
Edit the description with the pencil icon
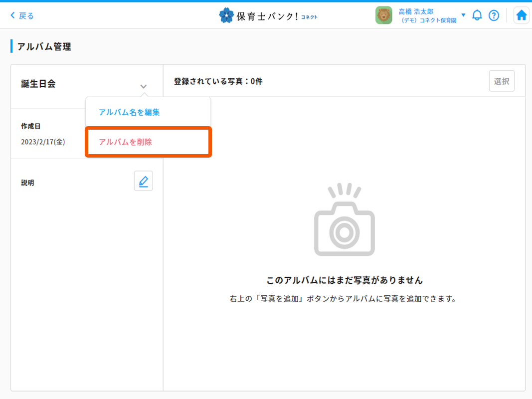[x=143, y=181]
